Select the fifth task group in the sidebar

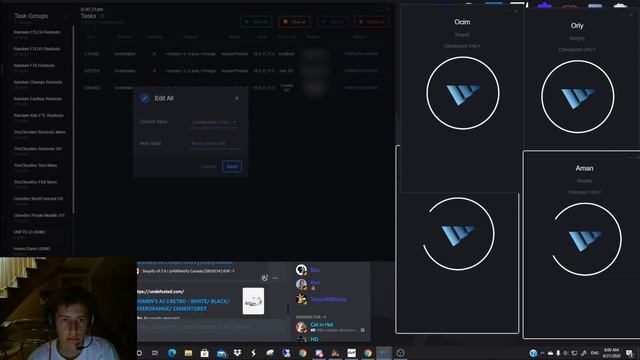point(37,101)
